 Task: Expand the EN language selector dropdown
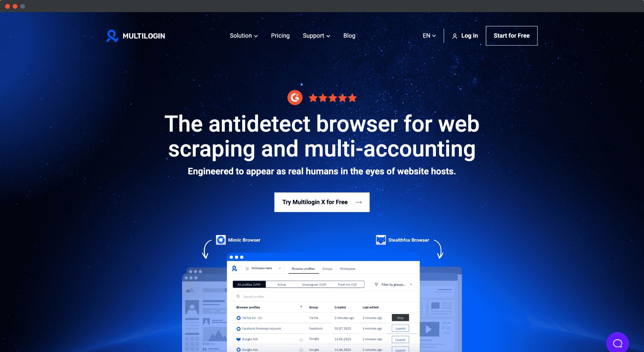[429, 35]
